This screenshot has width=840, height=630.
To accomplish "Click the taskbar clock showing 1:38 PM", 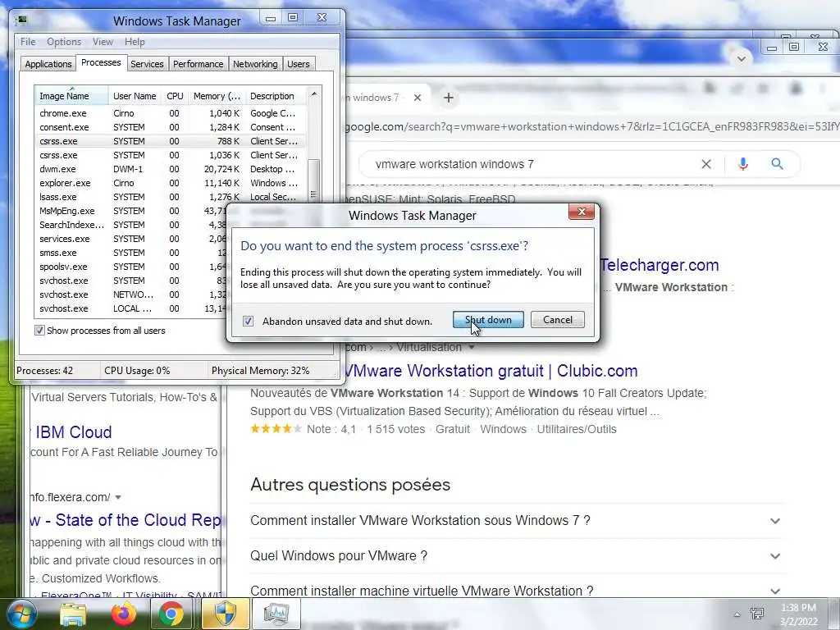I will [799, 614].
